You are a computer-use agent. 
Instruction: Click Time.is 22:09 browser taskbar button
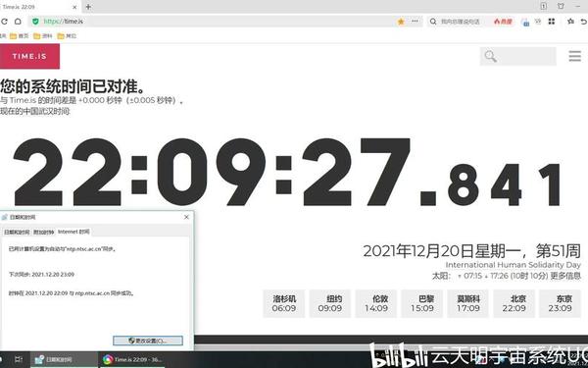click(x=131, y=360)
